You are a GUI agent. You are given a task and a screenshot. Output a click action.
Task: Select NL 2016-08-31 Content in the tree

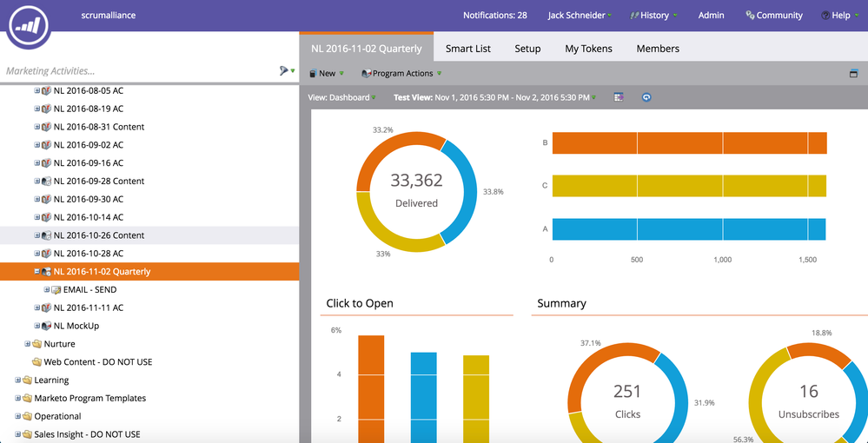[x=99, y=127]
